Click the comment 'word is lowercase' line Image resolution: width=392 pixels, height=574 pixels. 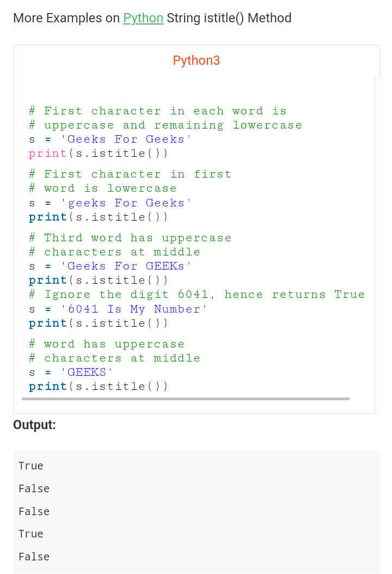pos(103,188)
